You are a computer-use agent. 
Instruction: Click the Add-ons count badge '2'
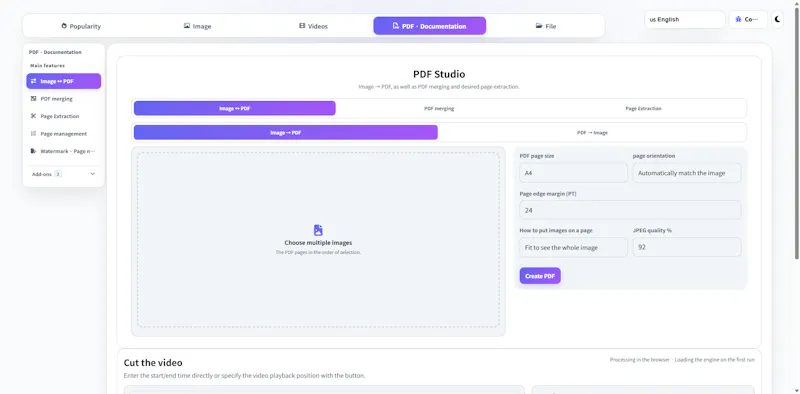pos(58,174)
